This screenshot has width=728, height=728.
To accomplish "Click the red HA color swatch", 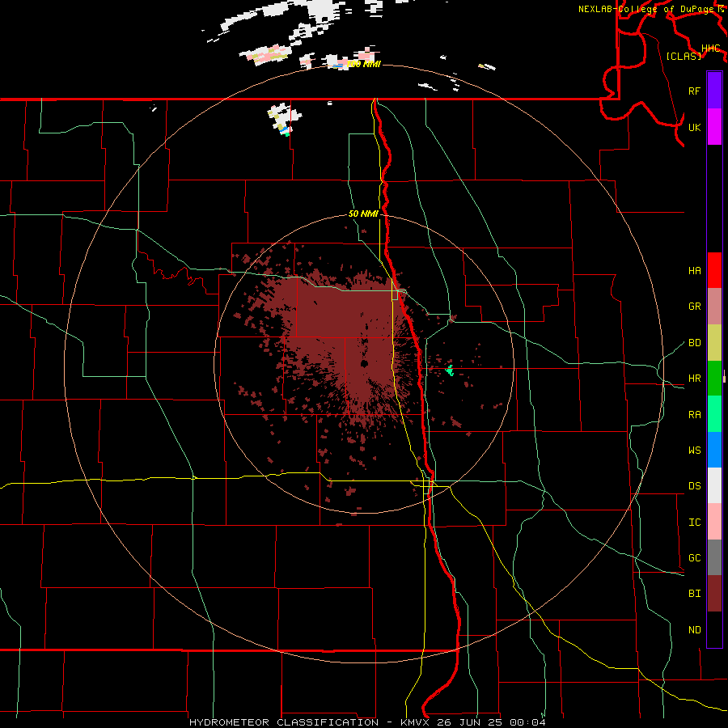I will (714, 270).
